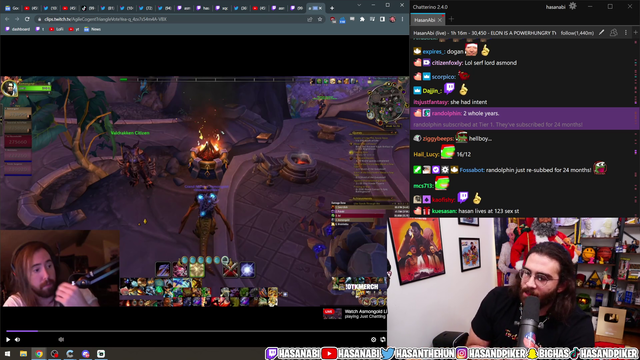The height and width of the screenshot is (360, 640).
Task: Open Windows Start menu
Action: [x=7, y=353]
